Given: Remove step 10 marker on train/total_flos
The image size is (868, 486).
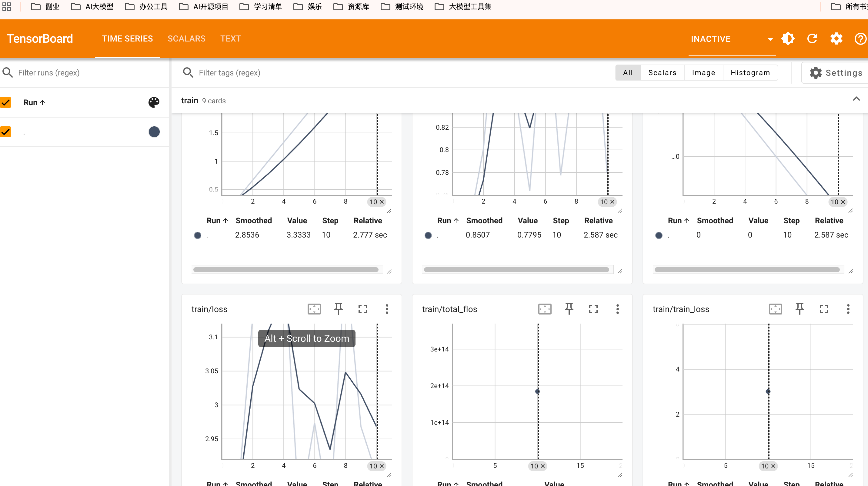Looking at the screenshot, I should click(x=542, y=466).
